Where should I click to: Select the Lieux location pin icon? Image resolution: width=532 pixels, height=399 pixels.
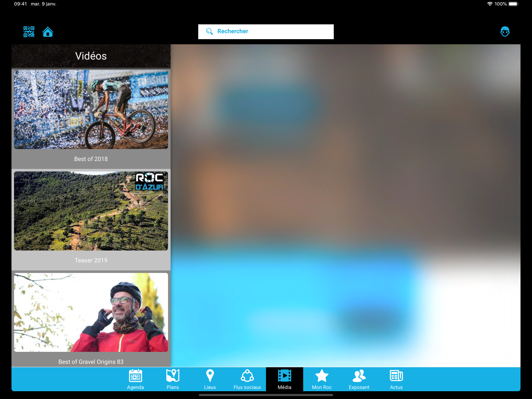point(210,376)
